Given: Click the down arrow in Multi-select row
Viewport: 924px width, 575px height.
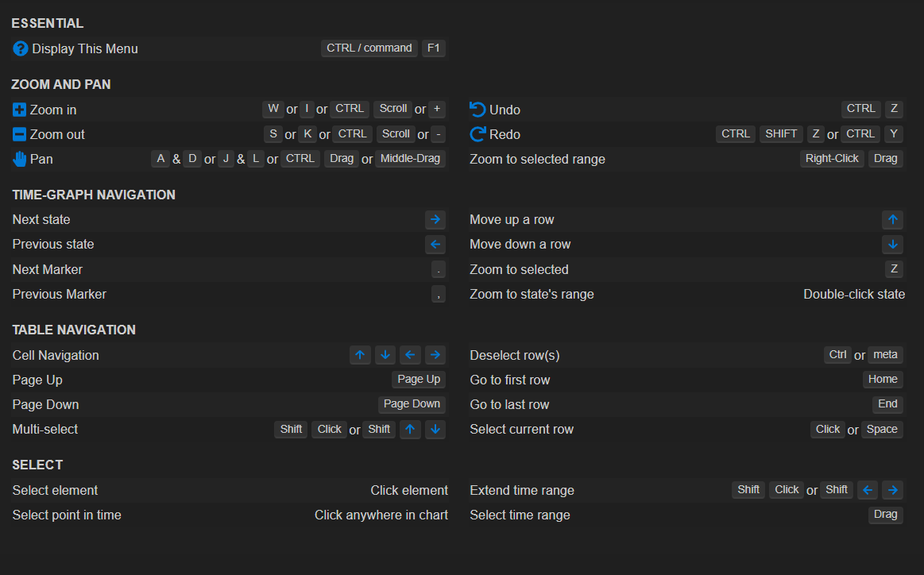Looking at the screenshot, I should pyautogui.click(x=435, y=429).
